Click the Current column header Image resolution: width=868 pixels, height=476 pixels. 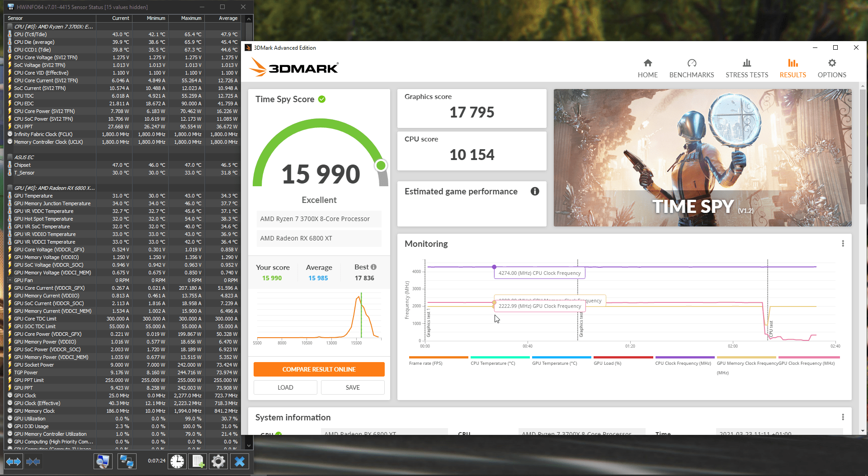pos(114,18)
